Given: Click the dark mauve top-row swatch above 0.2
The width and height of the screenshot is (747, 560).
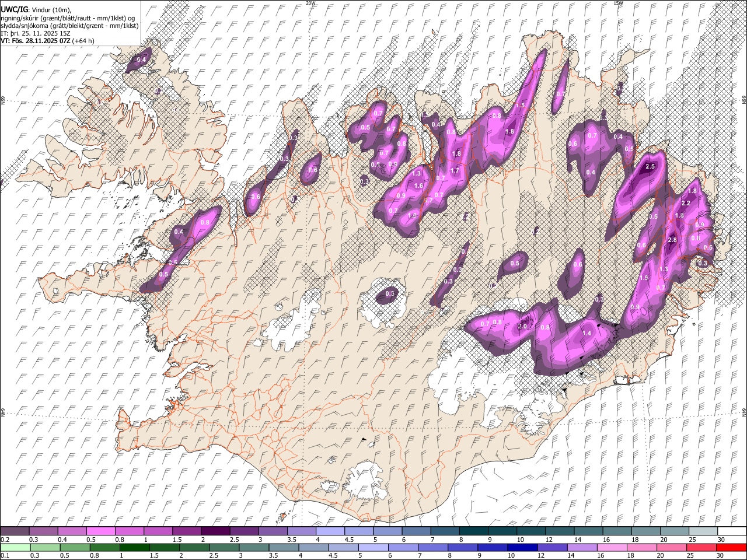Looking at the screenshot, I should 15,531.
